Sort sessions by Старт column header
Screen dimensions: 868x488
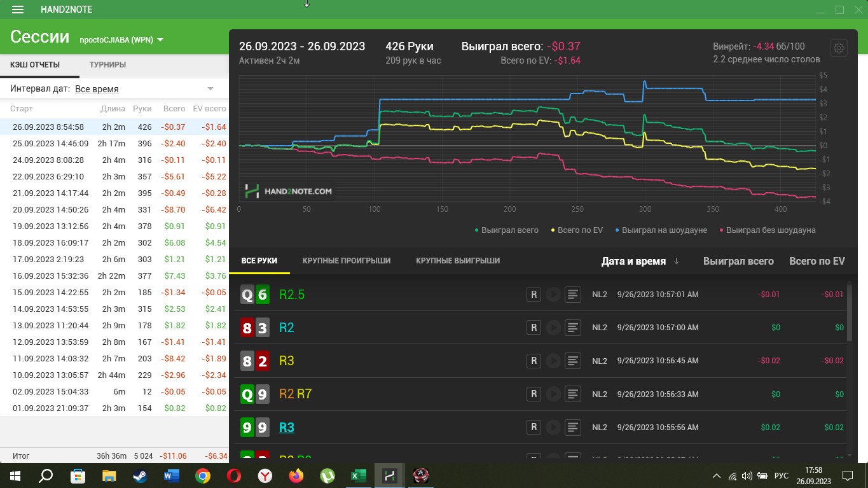click(x=22, y=109)
